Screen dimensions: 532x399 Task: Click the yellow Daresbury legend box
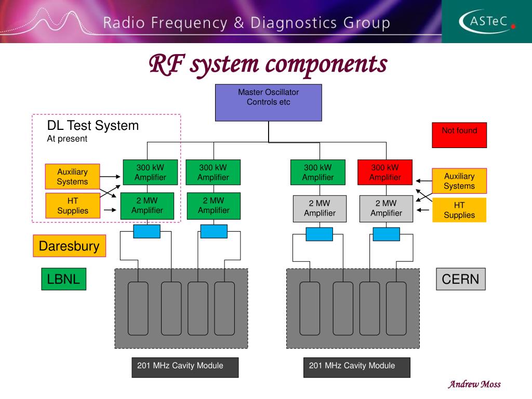(70, 246)
